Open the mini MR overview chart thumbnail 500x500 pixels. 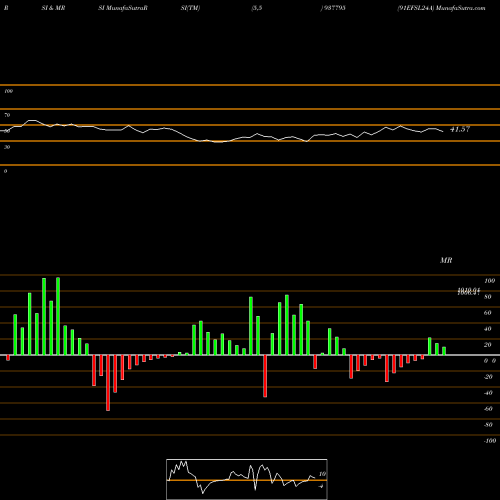247,479
